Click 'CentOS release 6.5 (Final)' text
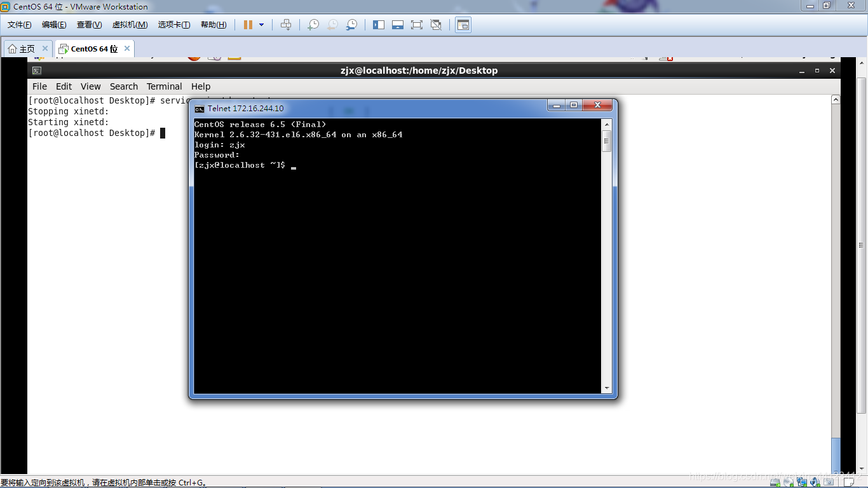This screenshot has height=488, width=868. click(261, 125)
